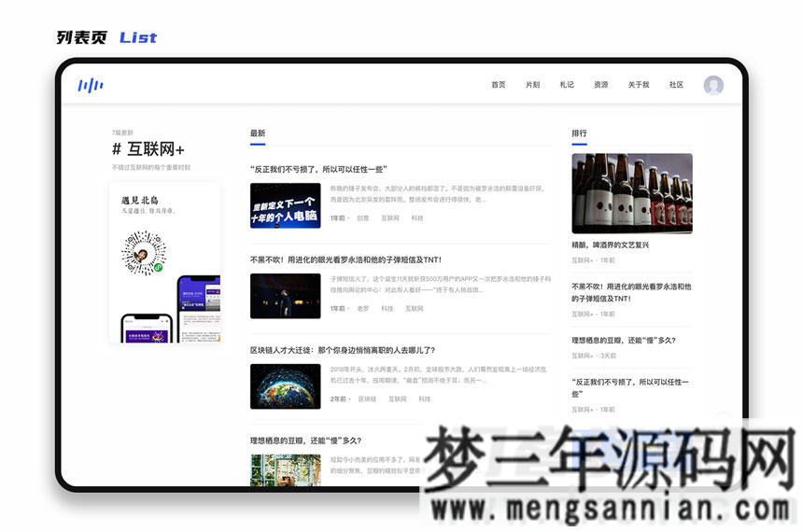This screenshot has height=532, width=803.
Task: Select the 排行 tab heading
Action: pos(579,133)
